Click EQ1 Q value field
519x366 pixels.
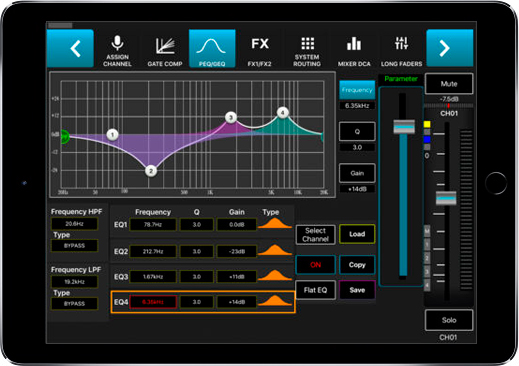197,225
